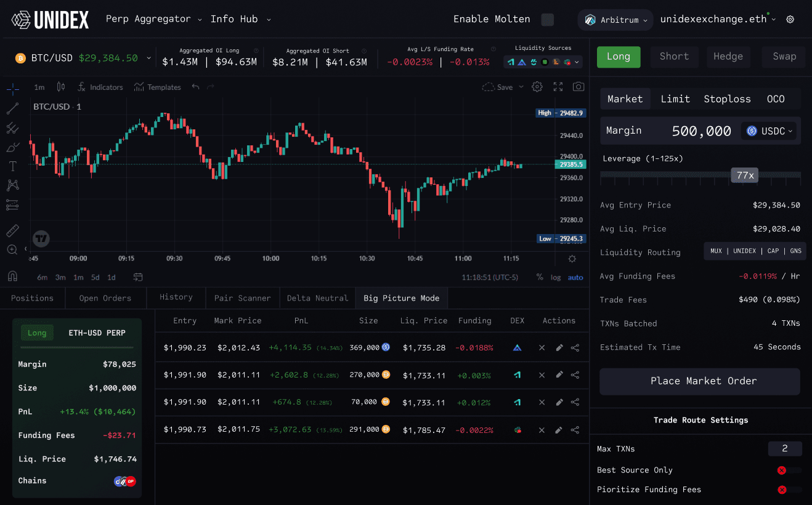
Task: Select the Limit order type tab
Action: coord(675,99)
